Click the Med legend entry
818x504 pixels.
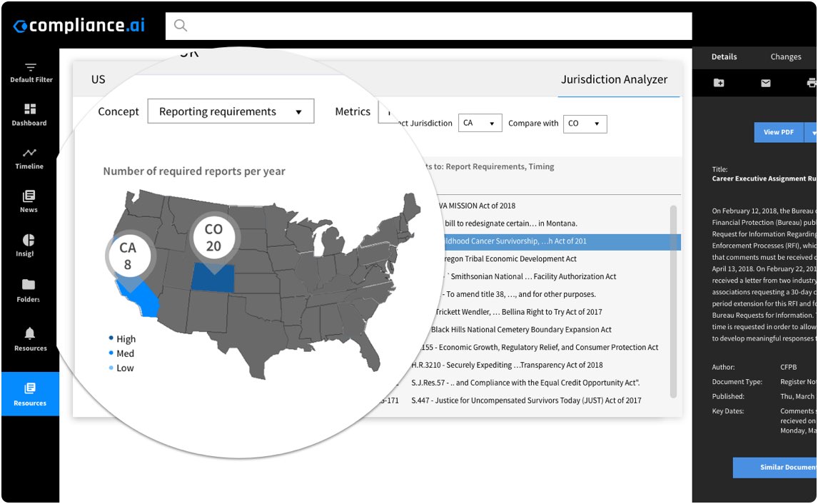pyautogui.click(x=121, y=353)
